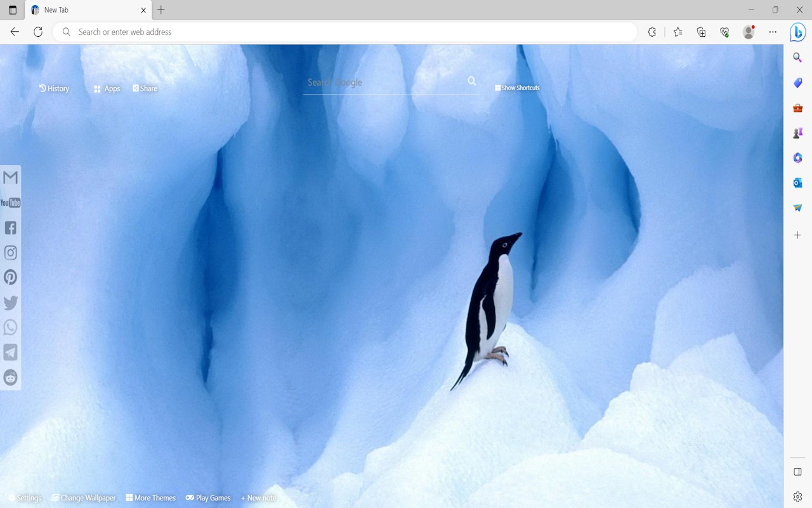Open the Shopping tag sidebar icon
Viewport: 812px width, 508px height.
798,83
